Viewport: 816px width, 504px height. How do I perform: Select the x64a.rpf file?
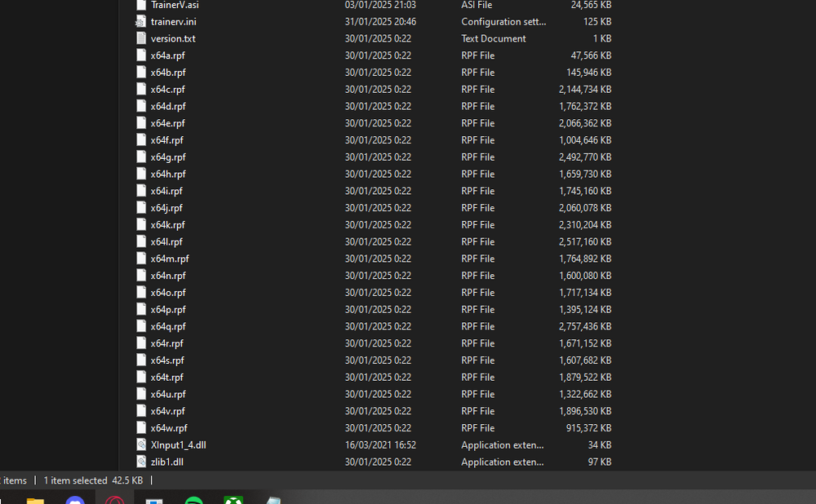coord(167,55)
